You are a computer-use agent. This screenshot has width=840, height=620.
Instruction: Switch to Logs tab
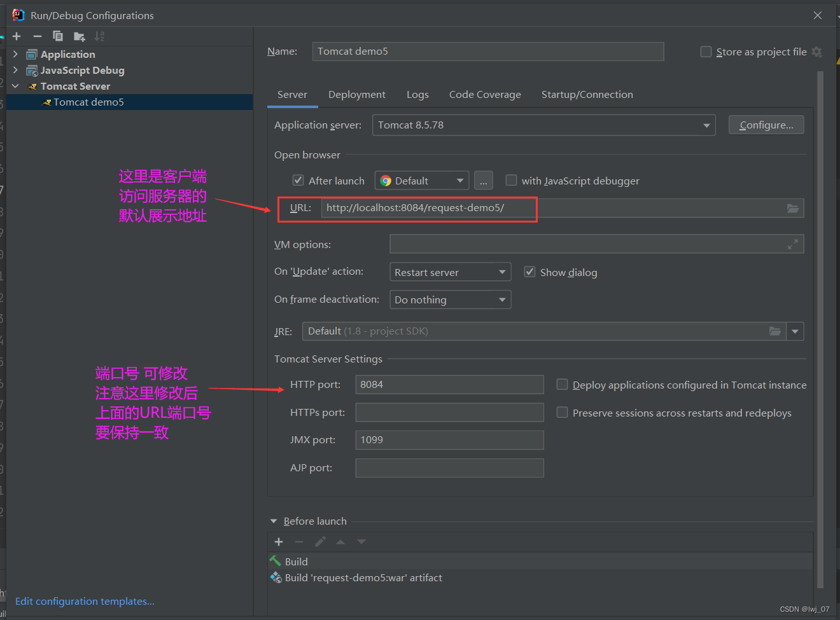(x=417, y=95)
